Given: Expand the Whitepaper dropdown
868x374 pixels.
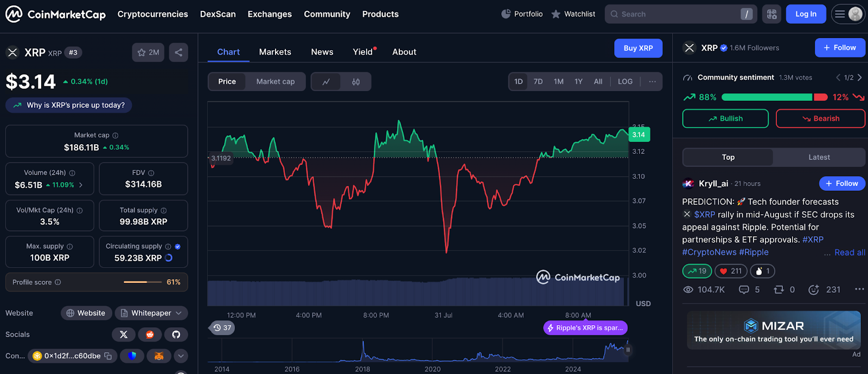Looking at the screenshot, I should (151, 313).
